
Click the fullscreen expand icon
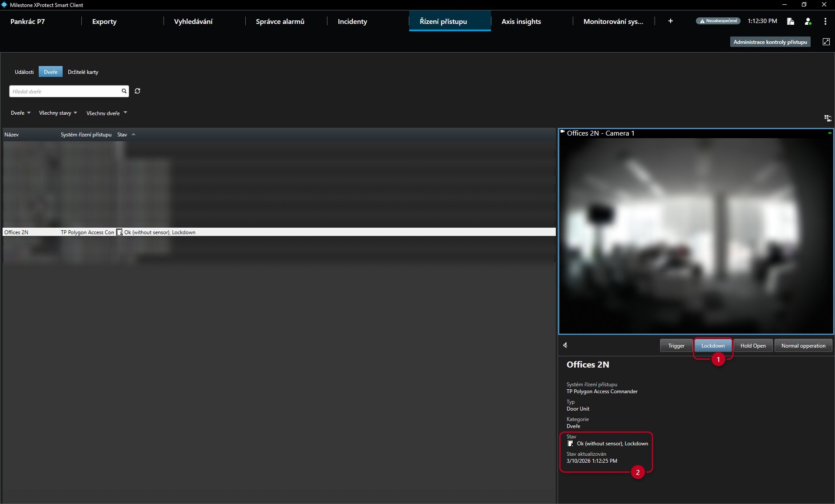point(826,42)
